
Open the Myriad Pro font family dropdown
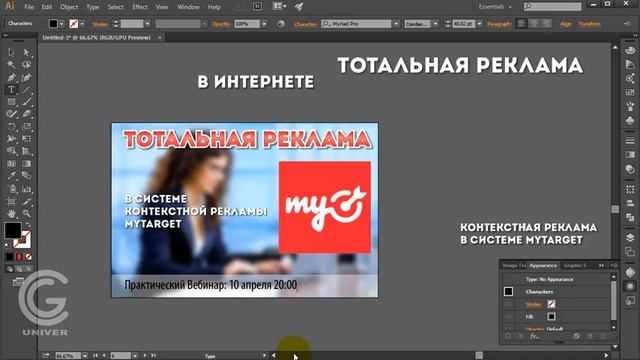coord(396,24)
